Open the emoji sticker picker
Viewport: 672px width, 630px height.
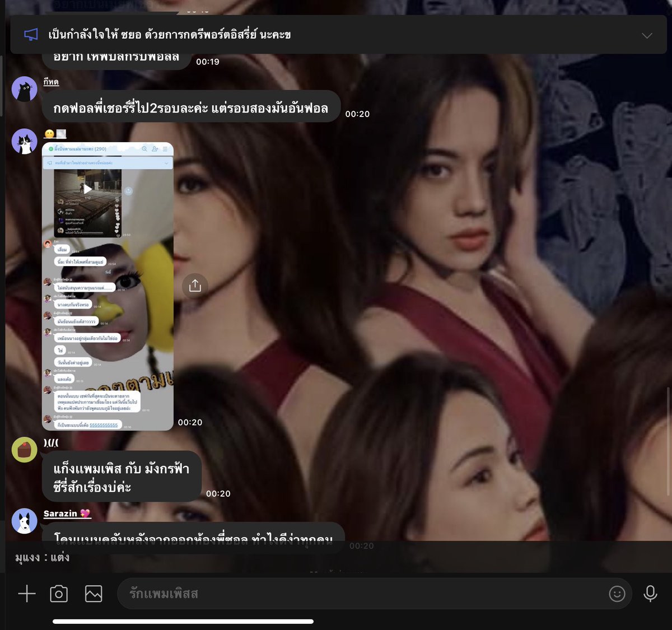pos(617,594)
